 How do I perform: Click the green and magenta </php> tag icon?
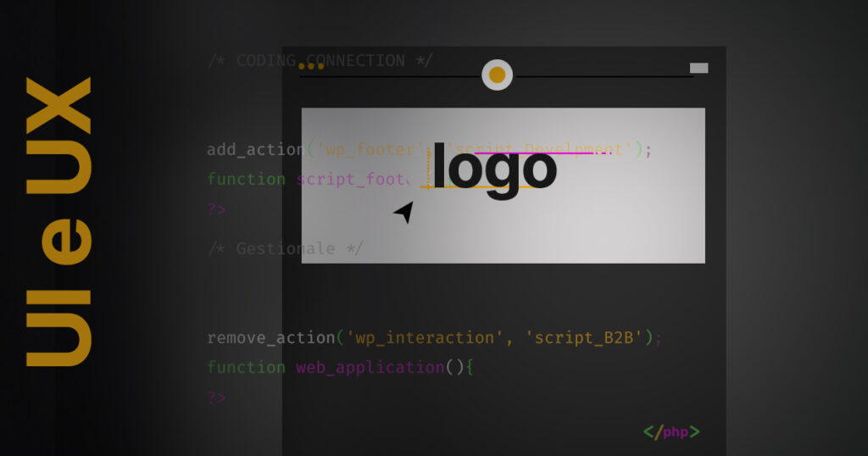(x=671, y=432)
